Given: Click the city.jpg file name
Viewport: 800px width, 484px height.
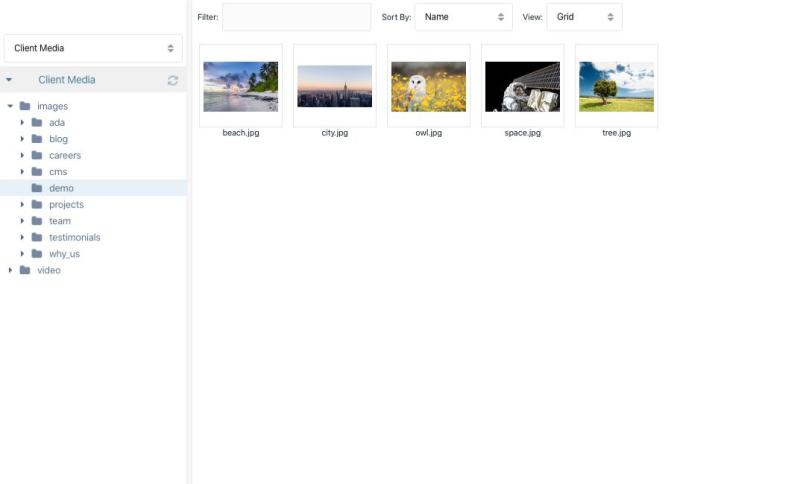Looking at the screenshot, I should tap(335, 133).
